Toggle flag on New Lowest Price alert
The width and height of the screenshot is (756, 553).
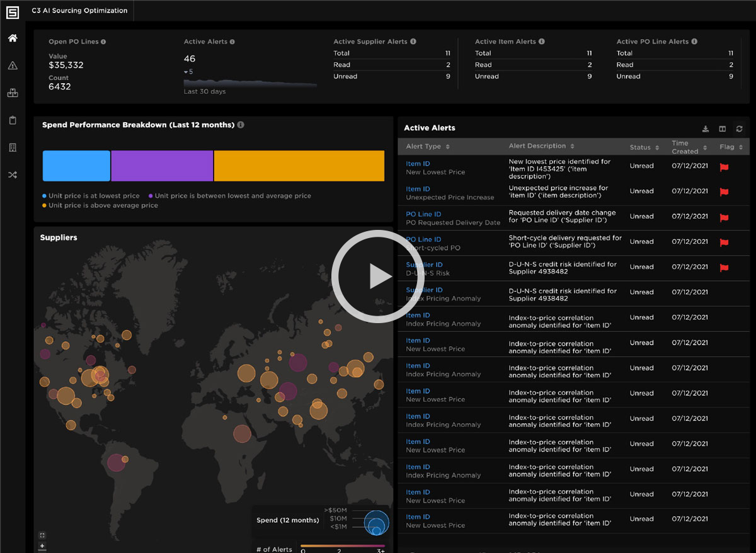tap(724, 167)
